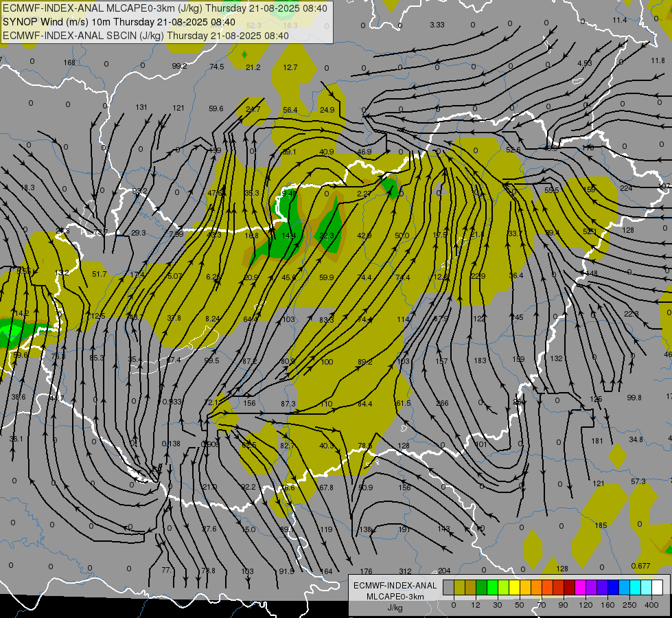Image resolution: width=672 pixels, height=618 pixels.
Task: Click the SYNOP Wind (m/s) 10m title line
Action: point(119,22)
